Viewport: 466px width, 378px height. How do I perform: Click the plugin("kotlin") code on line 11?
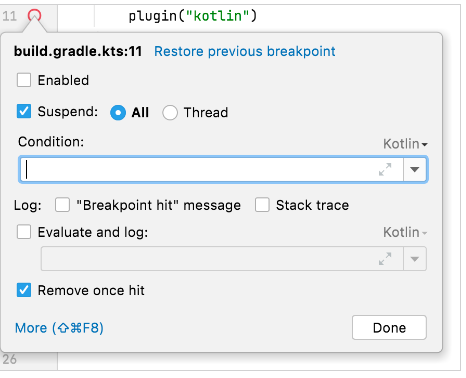(x=193, y=16)
